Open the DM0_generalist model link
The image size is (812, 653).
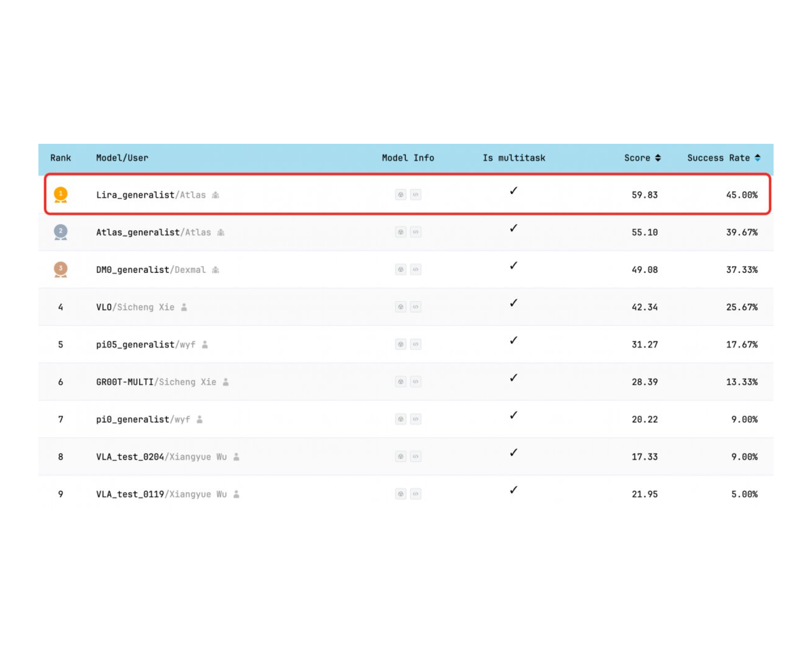132,270
